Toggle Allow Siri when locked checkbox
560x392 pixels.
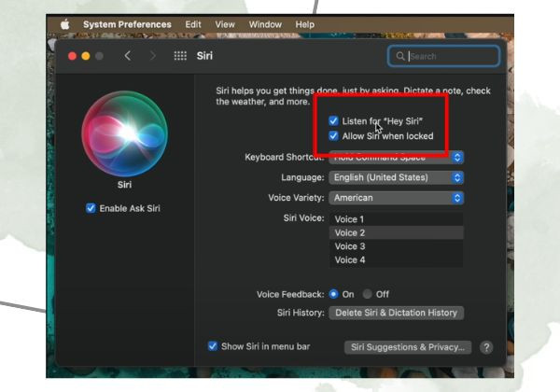pyautogui.click(x=333, y=135)
